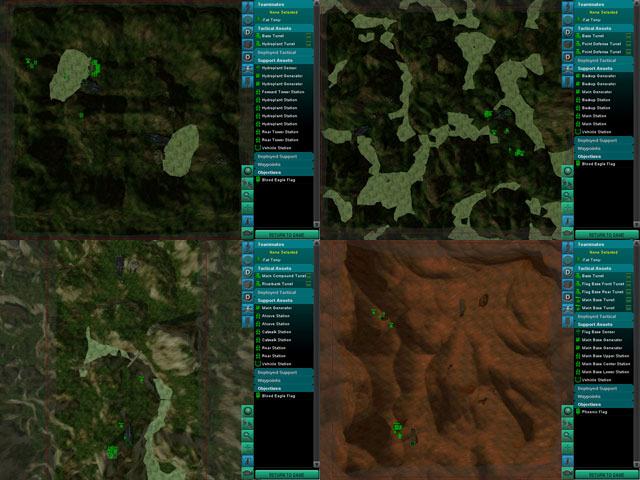Click red-circled base marker on desert map
This screenshot has height=480, width=640.
tap(398, 430)
